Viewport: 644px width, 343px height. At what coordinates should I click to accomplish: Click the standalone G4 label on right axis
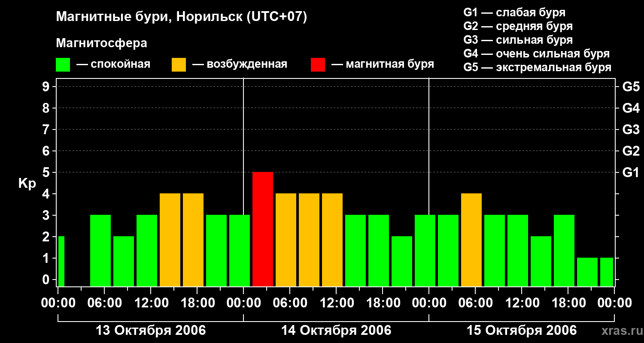[x=631, y=108]
